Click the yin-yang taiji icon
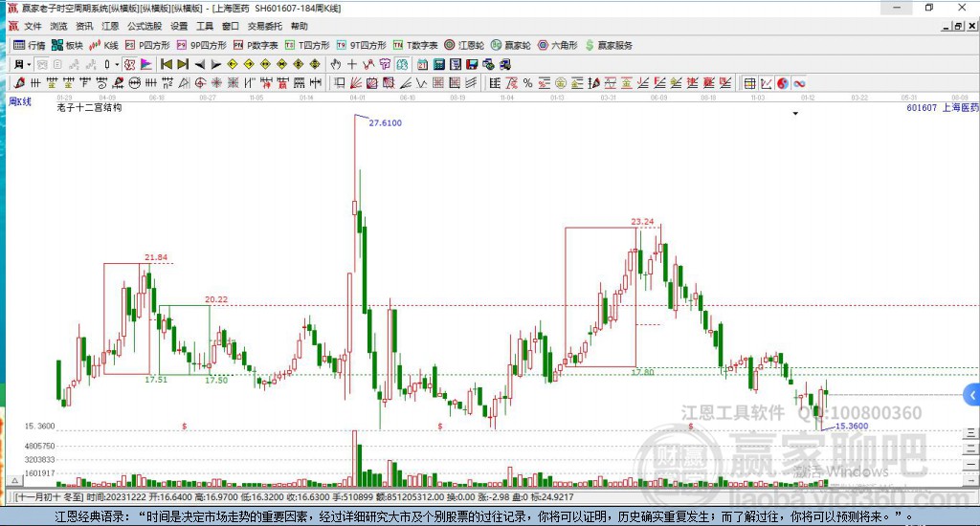The image size is (980, 526). pyautogui.click(x=783, y=83)
